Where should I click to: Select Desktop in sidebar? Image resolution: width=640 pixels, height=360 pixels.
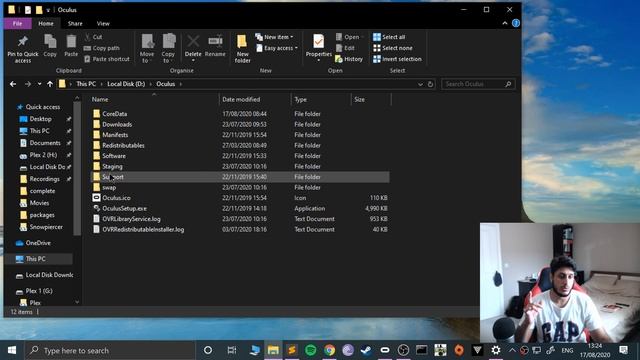[40, 119]
